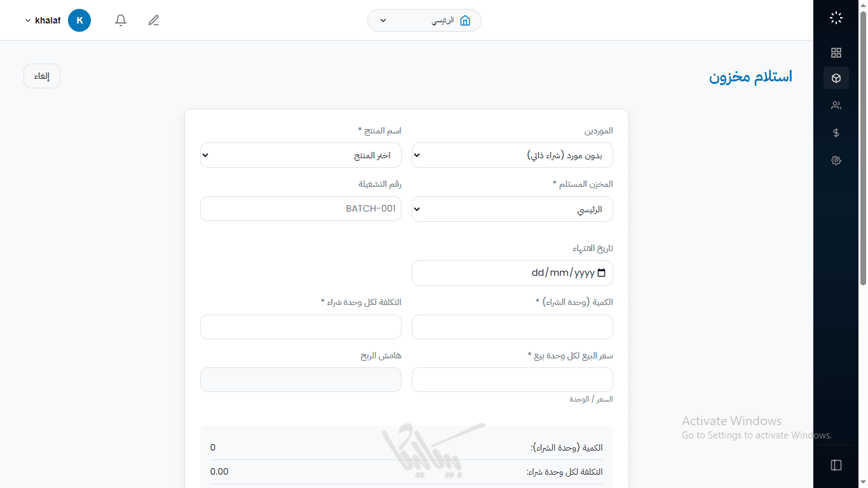Open the khalaf user account menu
The height and width of the screenshot is (488, 868).
[x=43, y=20]
